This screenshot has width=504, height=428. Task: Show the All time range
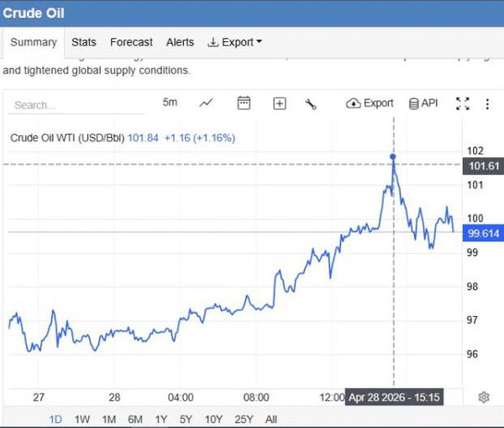coord(270,419)
